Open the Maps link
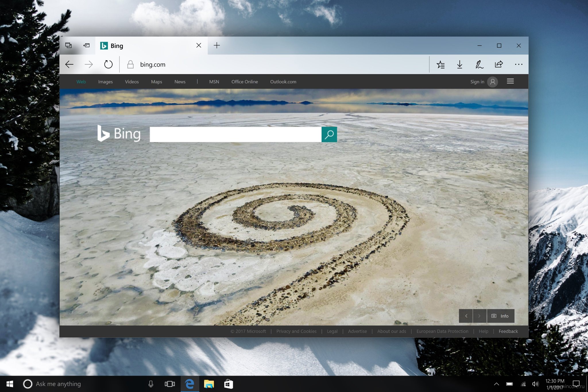This screenshot has width=588, height=392. 156,82
